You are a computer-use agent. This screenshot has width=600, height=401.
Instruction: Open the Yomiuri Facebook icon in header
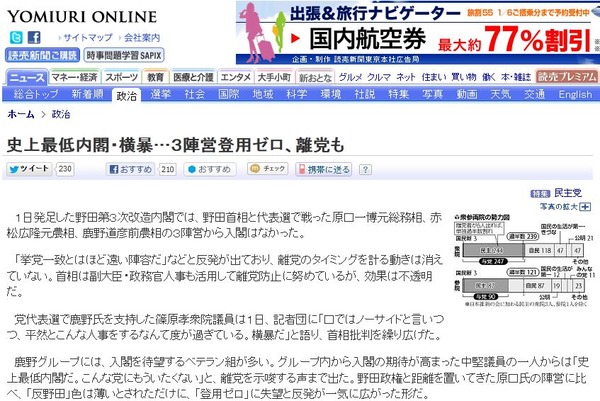[34, 37]
